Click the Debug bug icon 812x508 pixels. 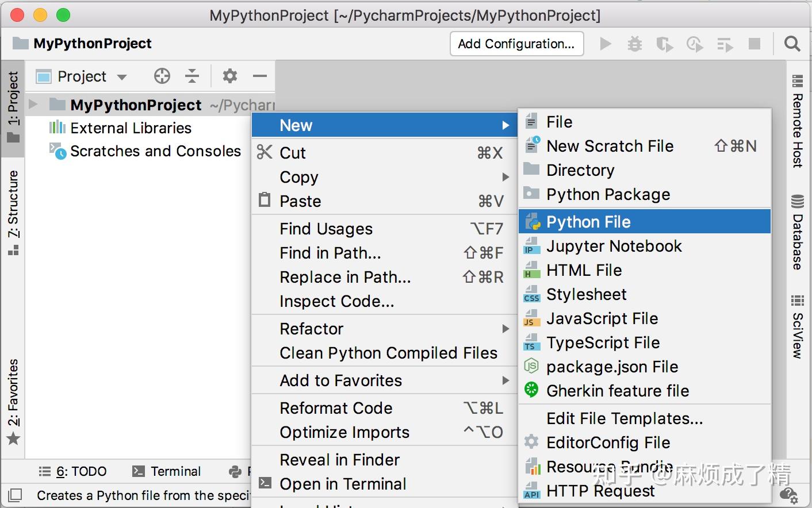pyautogui.click(x=635, y=44)
